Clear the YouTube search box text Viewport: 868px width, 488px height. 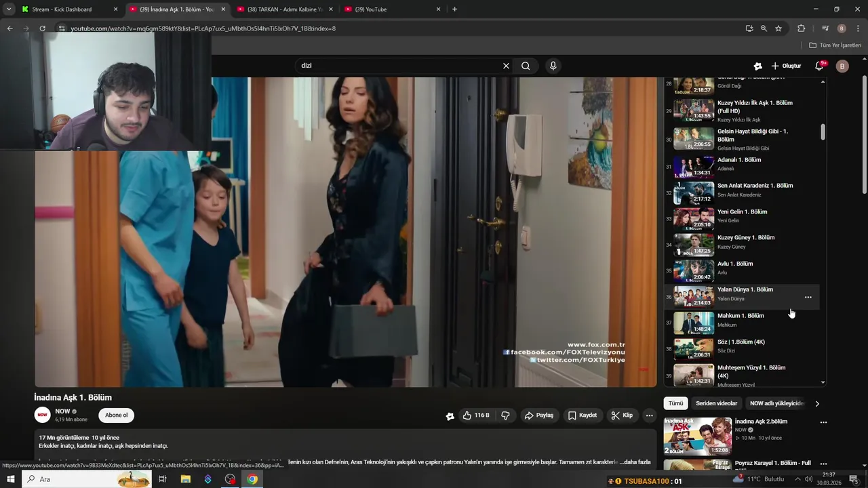coord(506,66)
